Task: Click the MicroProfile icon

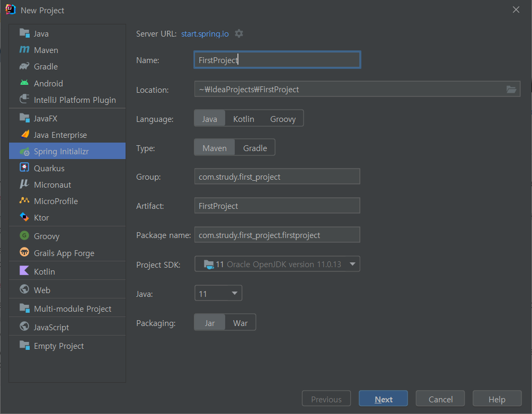Action: pos(24,200)
